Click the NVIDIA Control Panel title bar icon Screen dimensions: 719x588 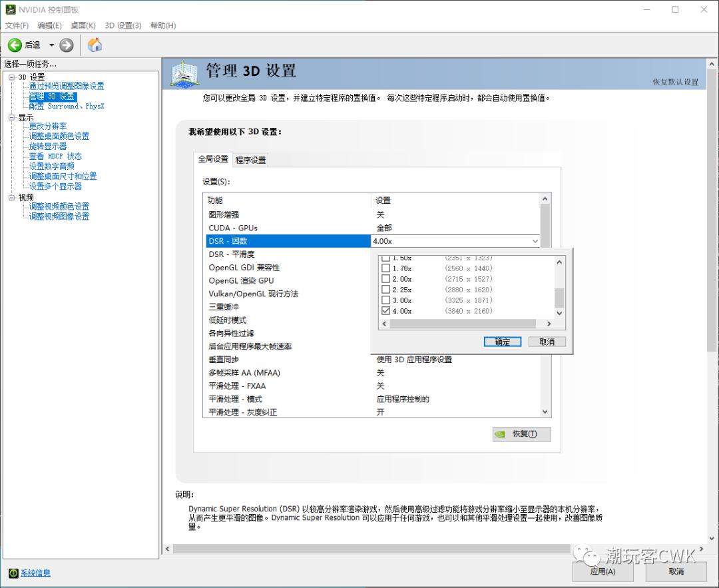11,9
